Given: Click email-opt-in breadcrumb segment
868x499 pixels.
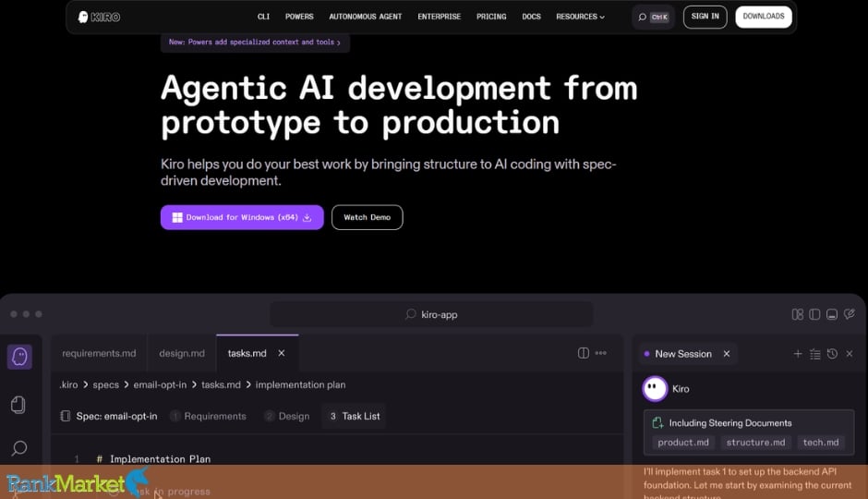Looking at the screenshot, I should click(160, 385).
